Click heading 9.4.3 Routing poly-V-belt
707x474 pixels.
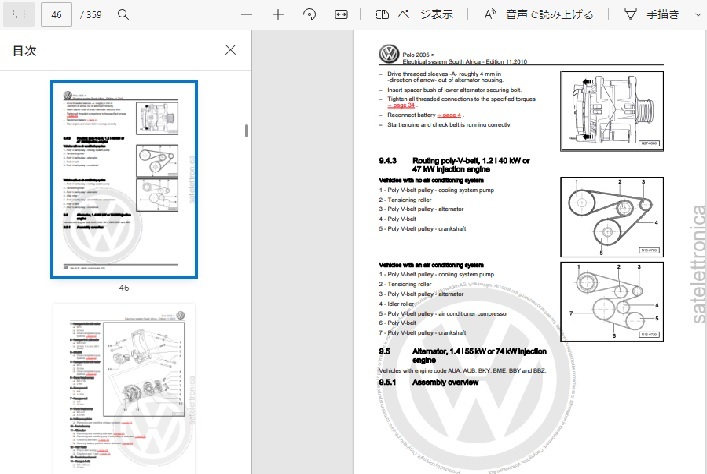(x=454, y=165)
